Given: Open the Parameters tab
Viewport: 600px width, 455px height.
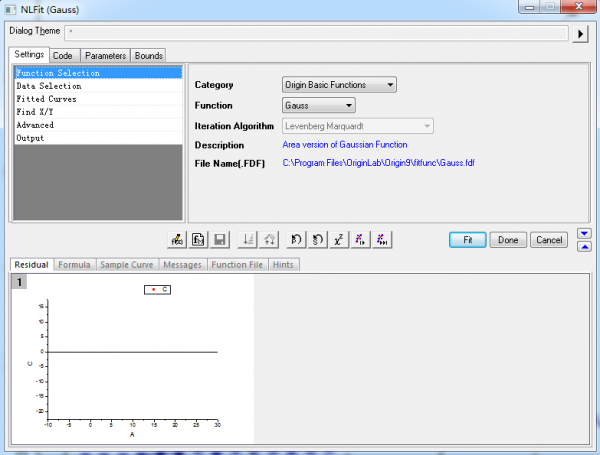Looking at the screenshot, I should [x=105, y=56].
